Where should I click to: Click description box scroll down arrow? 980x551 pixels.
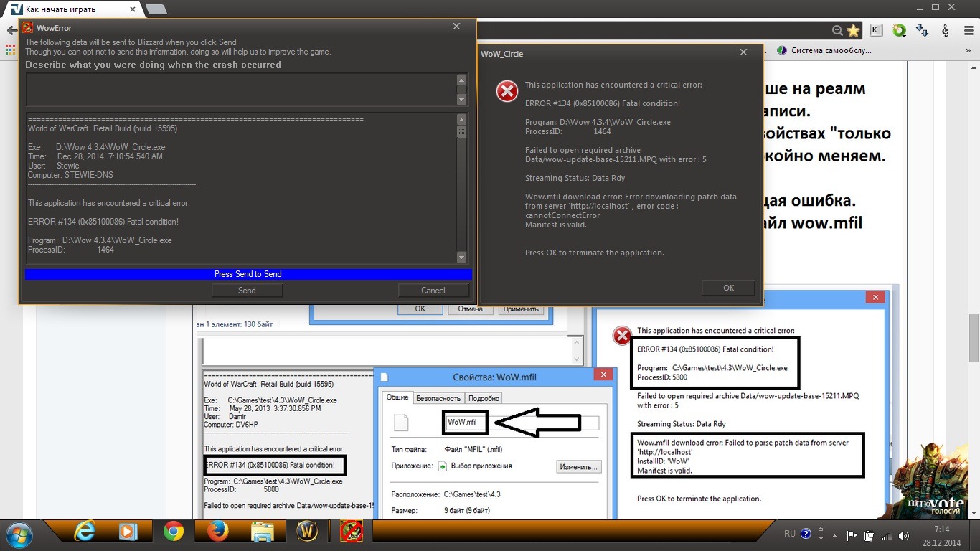(461, 100)
